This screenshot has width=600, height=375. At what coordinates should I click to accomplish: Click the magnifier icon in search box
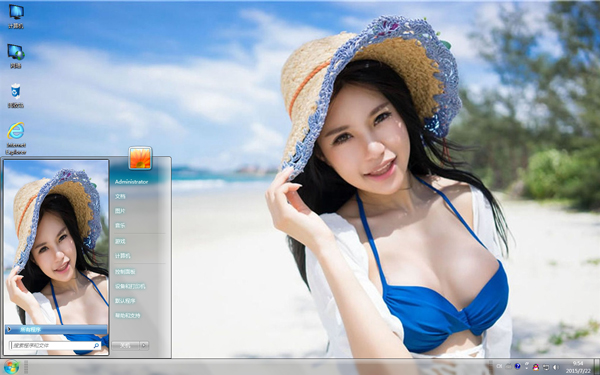pos(96,346)
